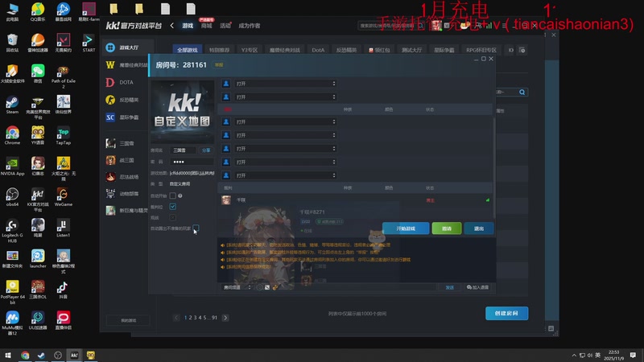644x362 pixels.
Task: Click the top search box in the KK window
Action: [391, 26]
